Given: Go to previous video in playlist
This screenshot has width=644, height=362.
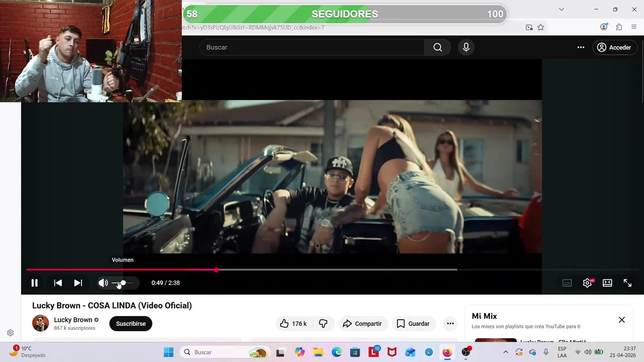Looking at the screenshot, I should click(x=58, y=283).
